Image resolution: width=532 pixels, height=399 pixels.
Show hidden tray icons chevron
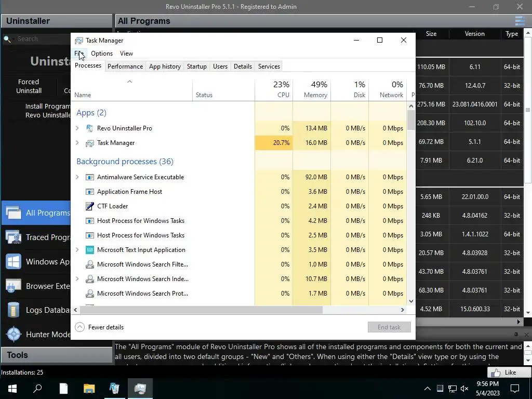[428, 389]
